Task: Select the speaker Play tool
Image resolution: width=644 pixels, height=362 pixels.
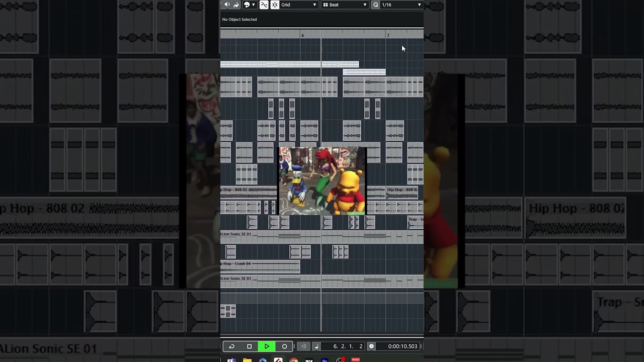Action: pyautogui.click(x=227, y=5)
